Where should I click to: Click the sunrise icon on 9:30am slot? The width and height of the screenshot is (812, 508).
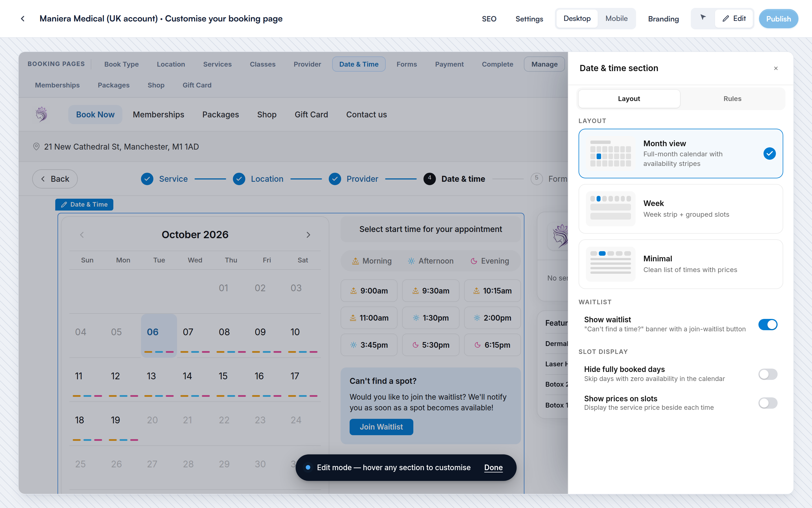[x=415, y=291]
